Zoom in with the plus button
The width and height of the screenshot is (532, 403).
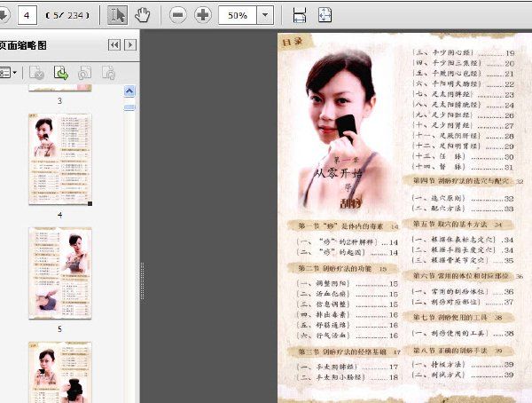(x=203, y=15)
